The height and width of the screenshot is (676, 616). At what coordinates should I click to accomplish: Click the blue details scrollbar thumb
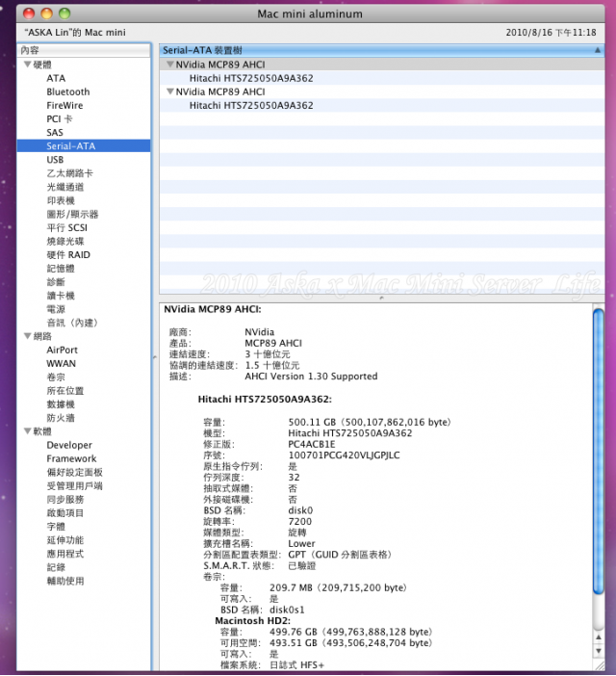(x=599, y=452)
